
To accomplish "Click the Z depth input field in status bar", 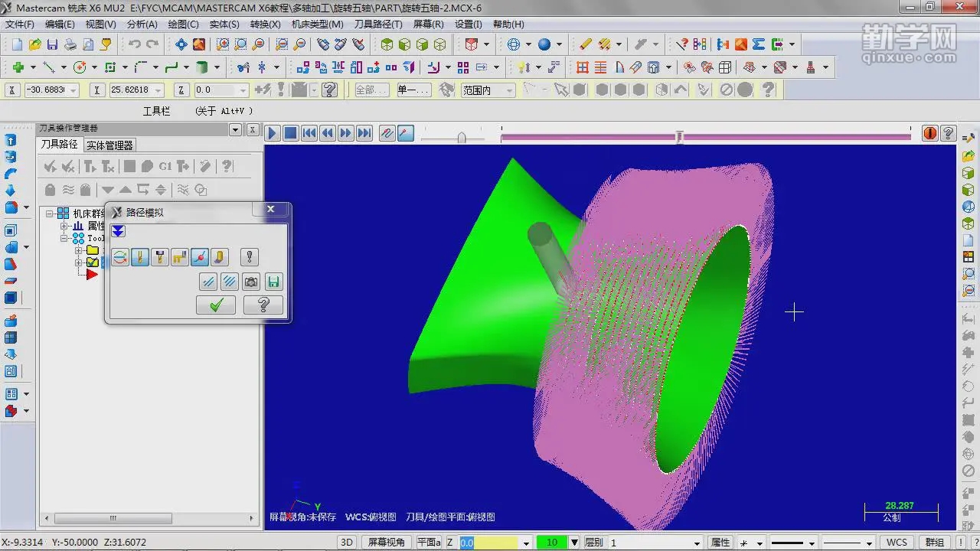I will [488, 543].
